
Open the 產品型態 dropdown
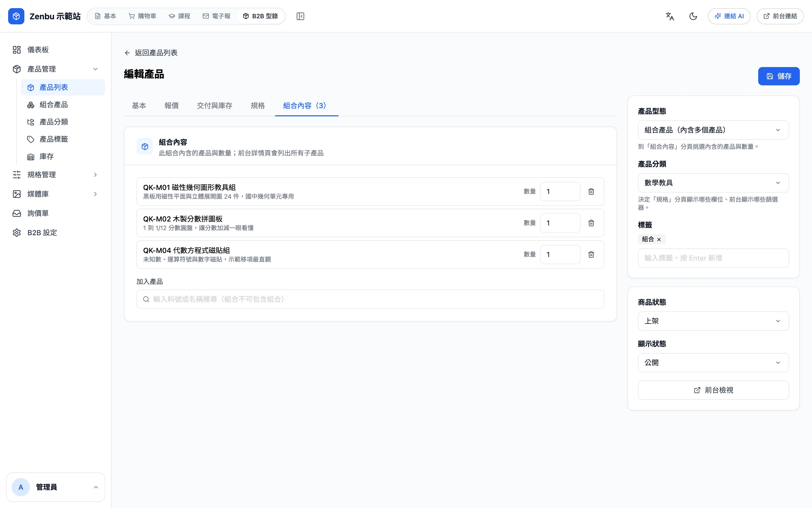coord(713,130)
